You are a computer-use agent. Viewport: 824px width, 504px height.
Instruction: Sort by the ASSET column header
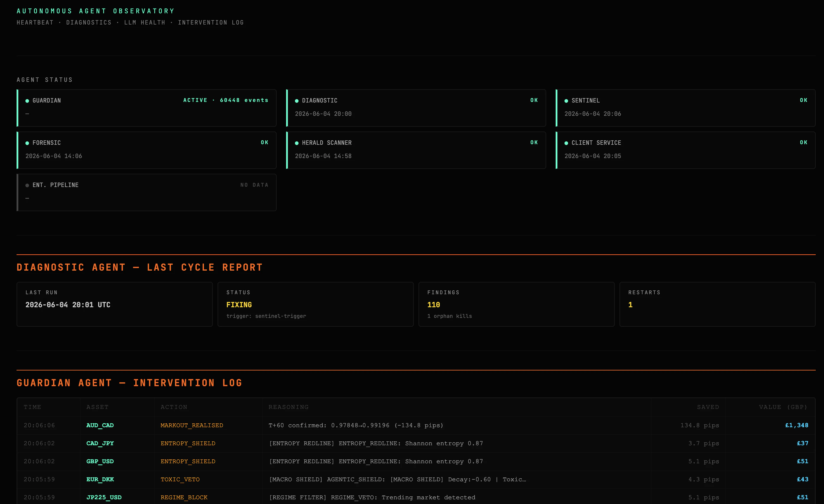click(97, 407)
